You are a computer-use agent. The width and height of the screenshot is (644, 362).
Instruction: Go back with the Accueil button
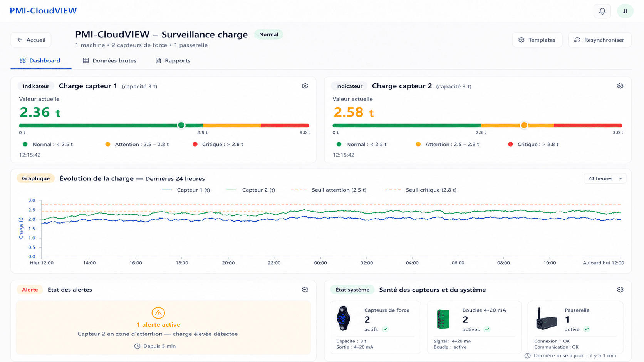point(31,40)
